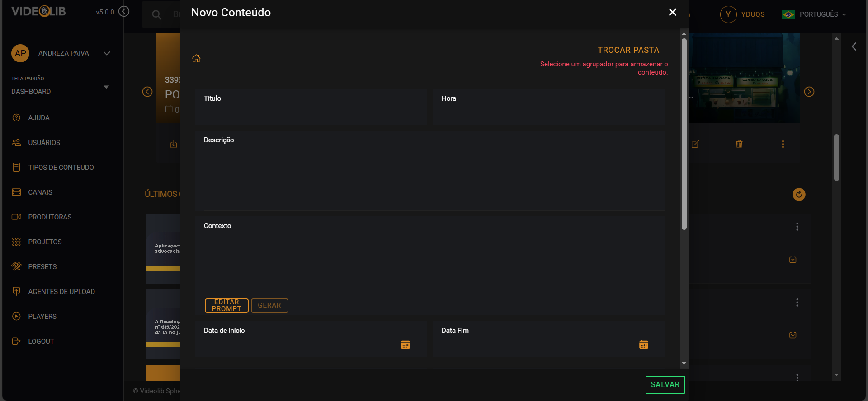
Task: Click the Produtoras camera icon
Action: point(16,217)
